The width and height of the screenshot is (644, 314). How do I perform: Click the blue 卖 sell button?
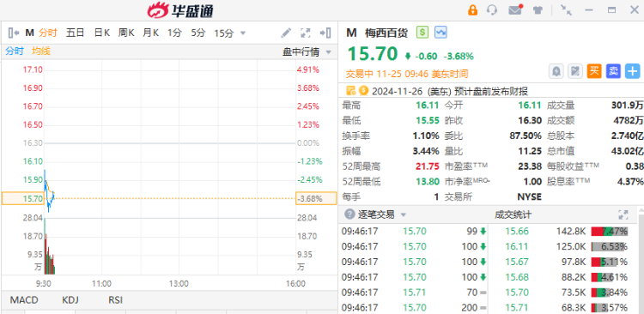click(x=613, y=71)
